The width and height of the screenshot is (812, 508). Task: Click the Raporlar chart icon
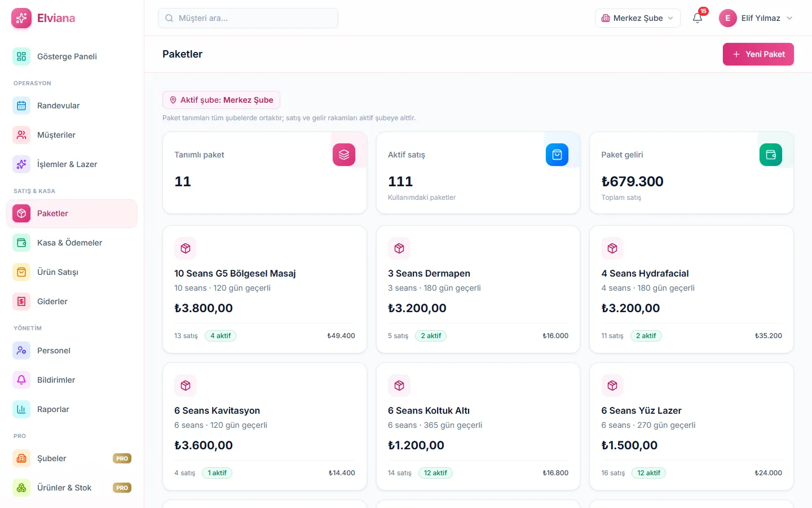21,409
